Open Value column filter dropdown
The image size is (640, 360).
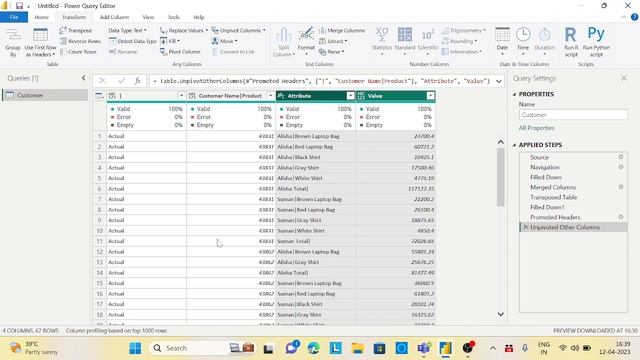430,96
